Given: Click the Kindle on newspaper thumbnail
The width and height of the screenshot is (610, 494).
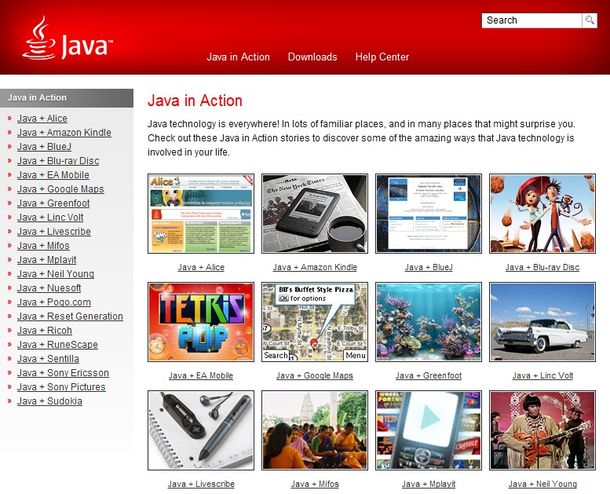Looking at the screenshot, I should [315, 214].
